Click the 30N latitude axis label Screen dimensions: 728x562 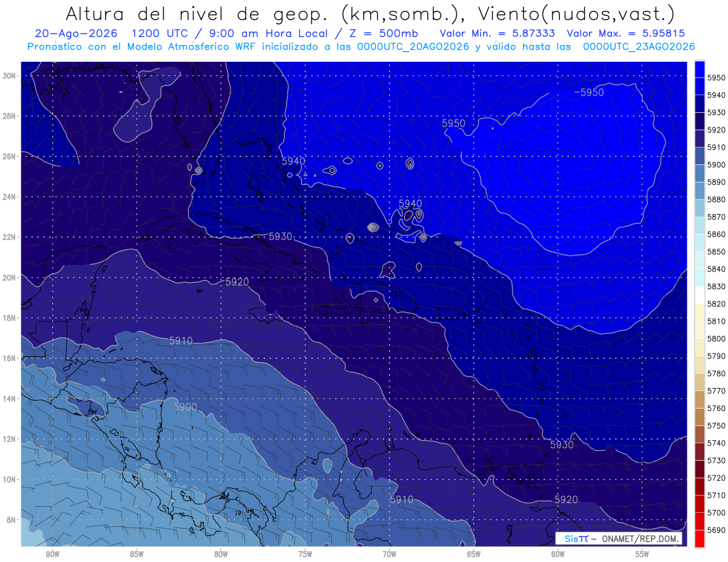click(x=9, y=76)
